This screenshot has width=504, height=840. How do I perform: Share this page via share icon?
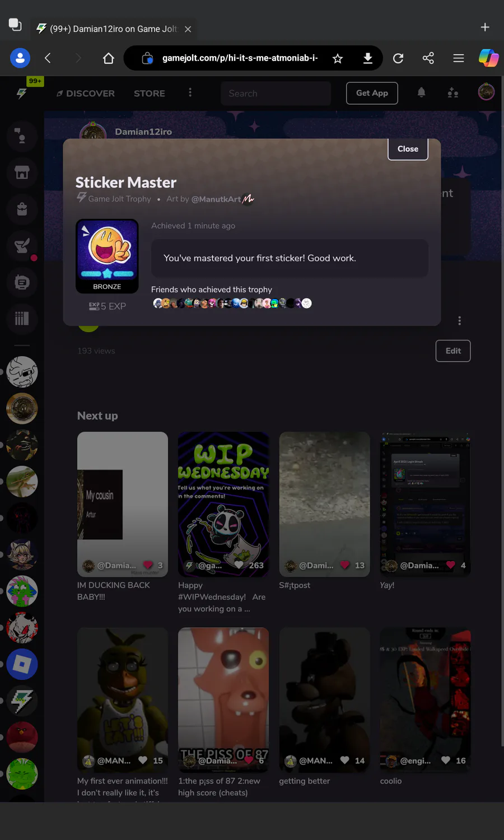click(428, 58)
